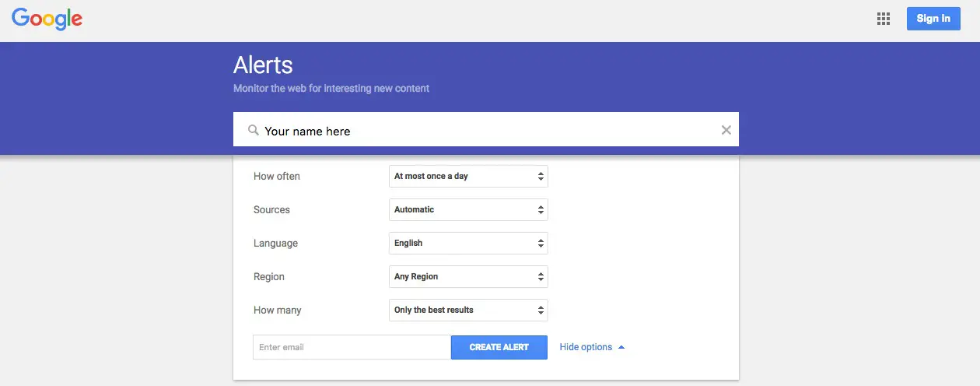
Task: Open the At most once a day dropdown
Action: (x=468, y=177)
